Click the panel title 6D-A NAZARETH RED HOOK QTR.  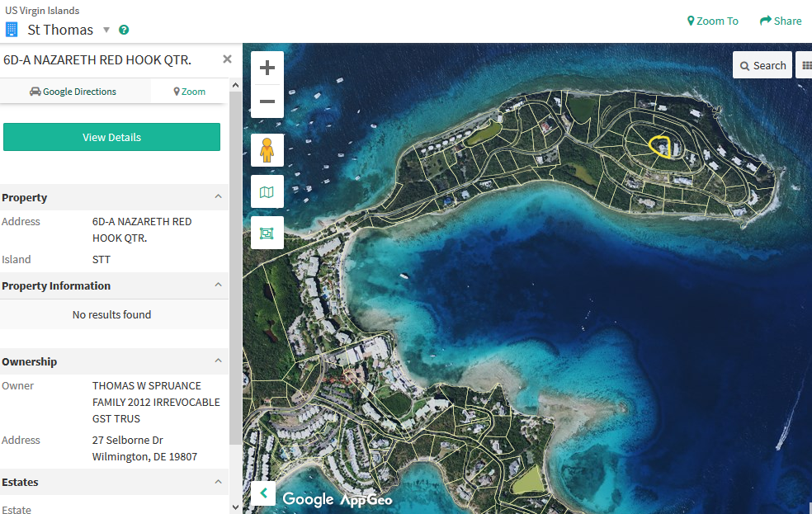[97, 60]
